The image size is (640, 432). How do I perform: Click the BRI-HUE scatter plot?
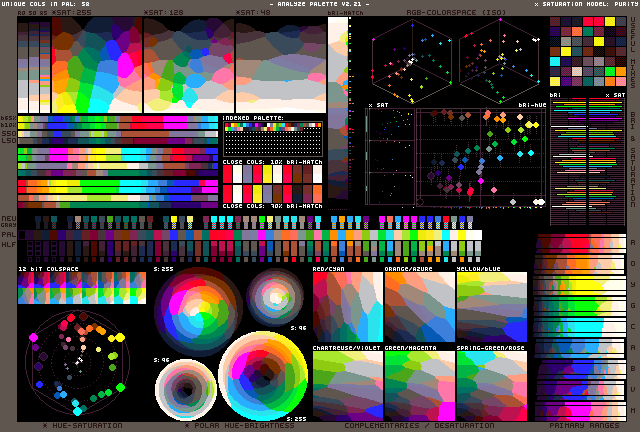pos(482,155)
